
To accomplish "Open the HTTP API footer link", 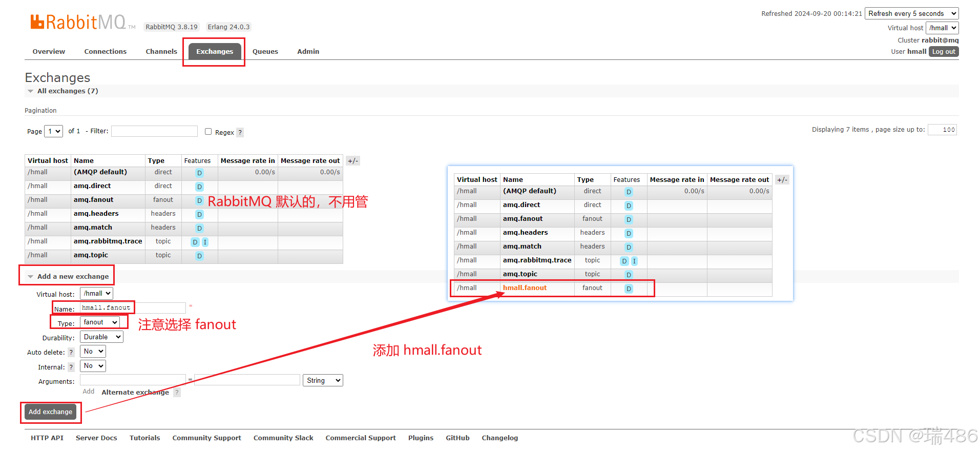I will pyautogui.click(x=47, y=438).
